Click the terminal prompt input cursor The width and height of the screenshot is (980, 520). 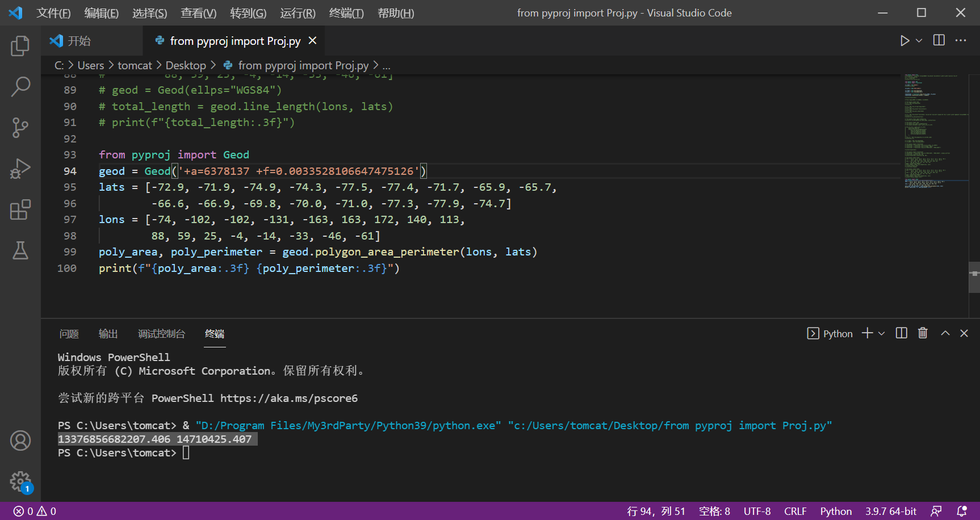pos(186,452)
